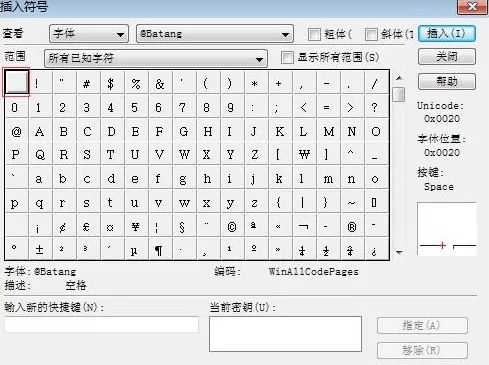The width and height of the screenshot is (489, 365).
Task: Focus the 输入新的快捷键(N) input field
Action: click(102, 324)
